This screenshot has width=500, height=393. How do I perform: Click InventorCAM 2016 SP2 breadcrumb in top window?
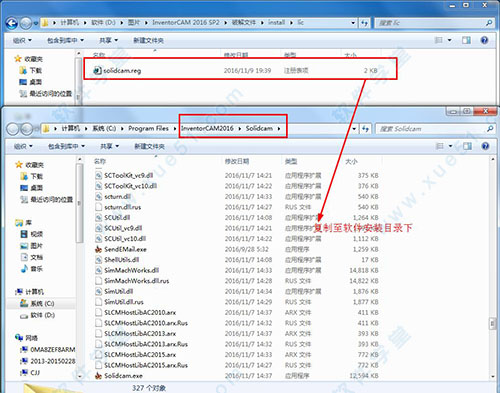[186, 22]
